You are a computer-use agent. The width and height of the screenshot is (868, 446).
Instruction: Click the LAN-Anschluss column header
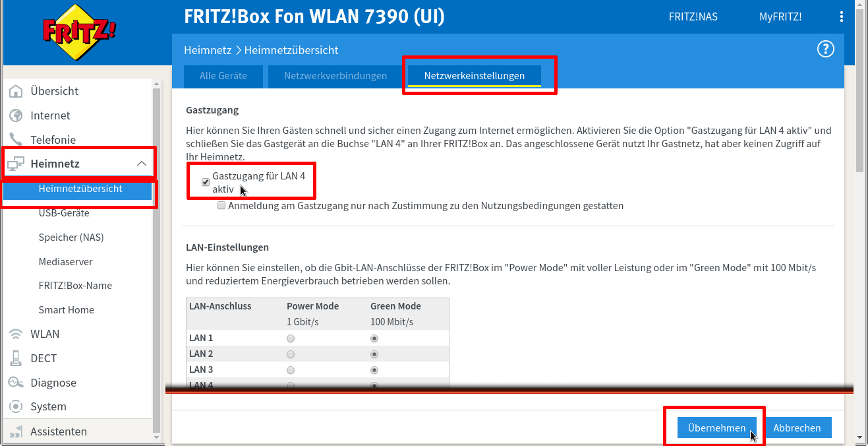(x=220, y=306)
